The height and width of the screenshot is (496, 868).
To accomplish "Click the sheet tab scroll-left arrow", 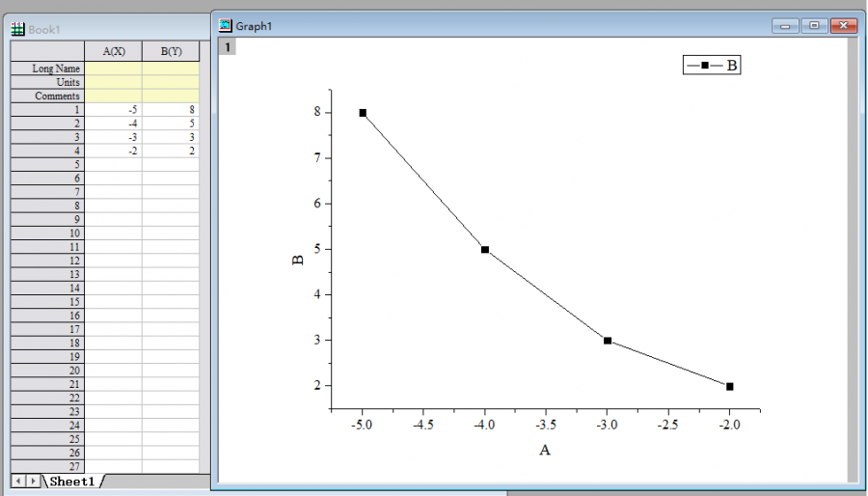I will click(18, 482).
